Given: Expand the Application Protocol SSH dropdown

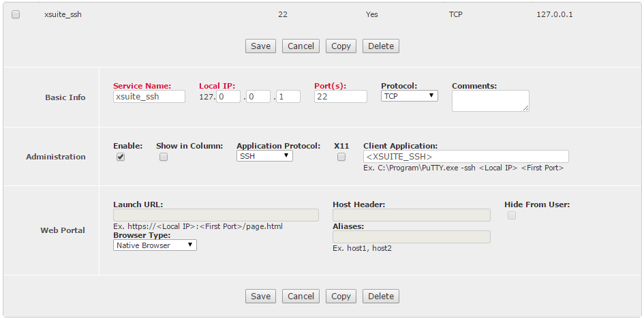Looking at the screenshot, I should [264, 156].
